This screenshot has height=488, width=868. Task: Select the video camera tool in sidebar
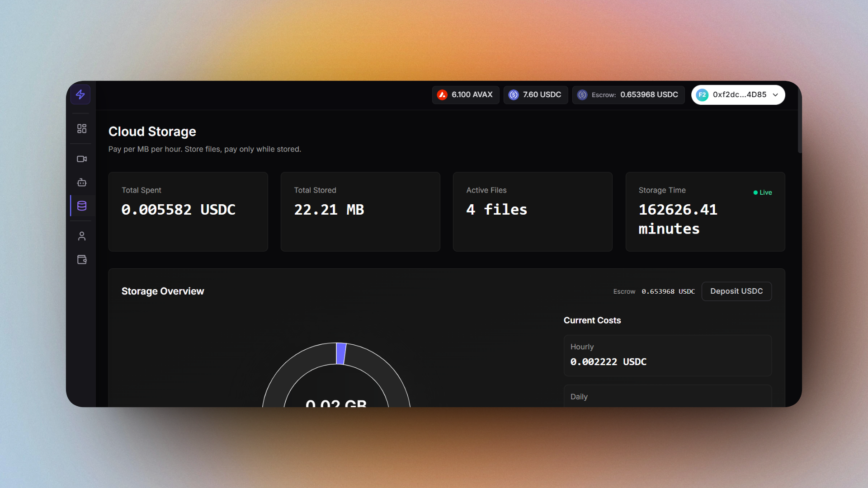[x=81, y=159]
